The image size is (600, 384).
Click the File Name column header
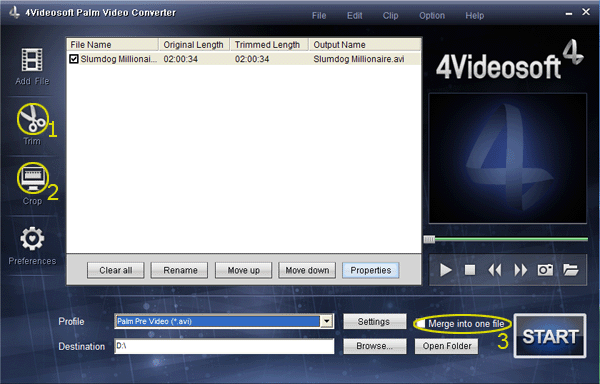point(113,45)
